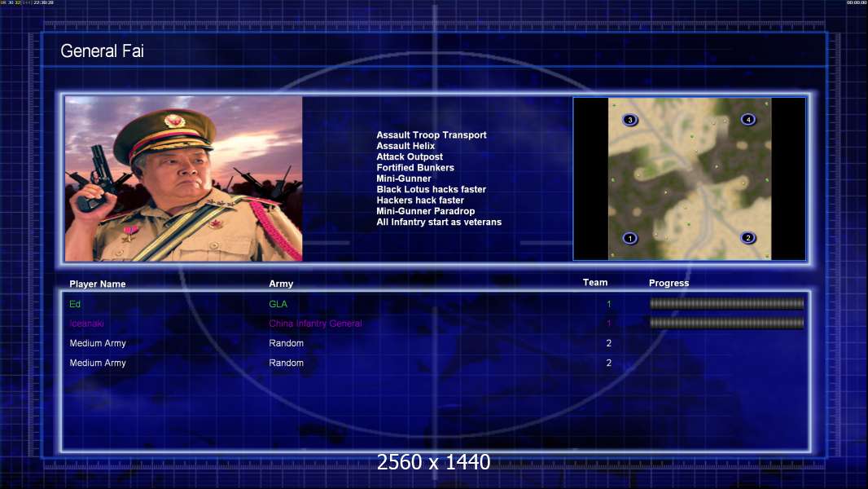Click "China Infantry General" army entry

click(316, 324)
